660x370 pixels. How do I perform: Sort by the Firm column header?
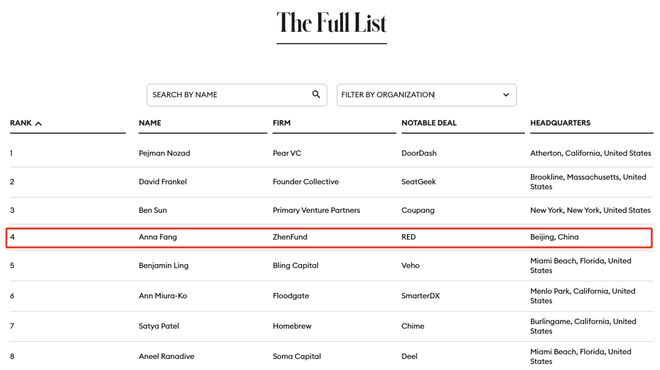[x=282, y=123]
